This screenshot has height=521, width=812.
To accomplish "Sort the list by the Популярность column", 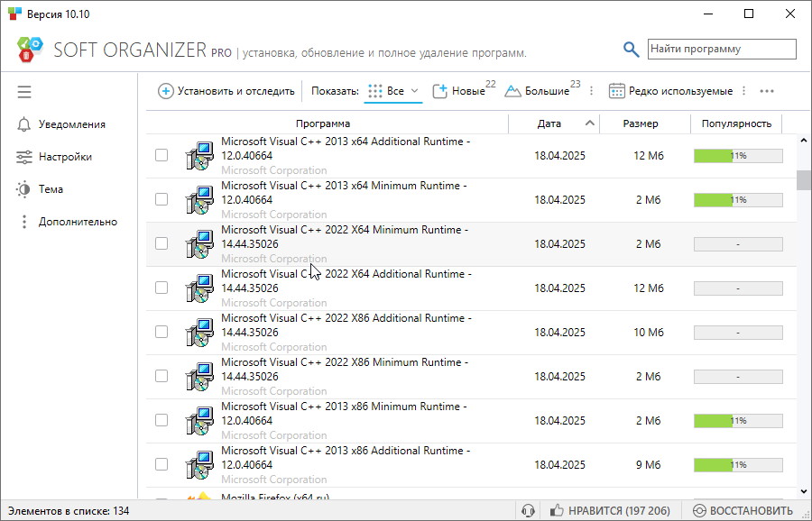I will coord(736,123).
